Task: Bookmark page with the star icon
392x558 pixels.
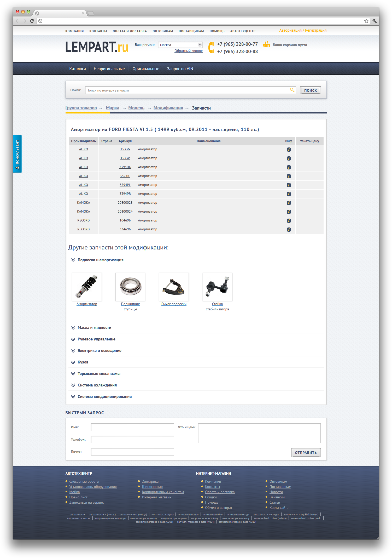Action: click(366, 21)
